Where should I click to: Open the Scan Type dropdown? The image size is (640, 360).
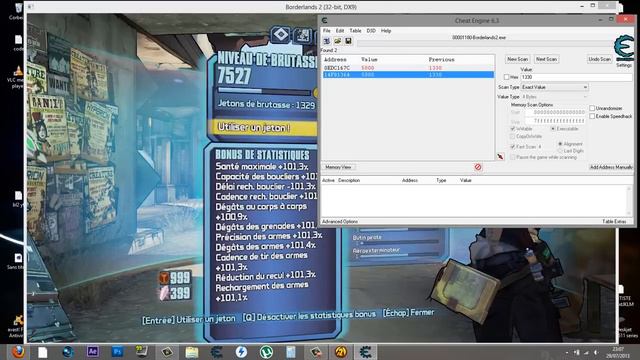[555, 87]
